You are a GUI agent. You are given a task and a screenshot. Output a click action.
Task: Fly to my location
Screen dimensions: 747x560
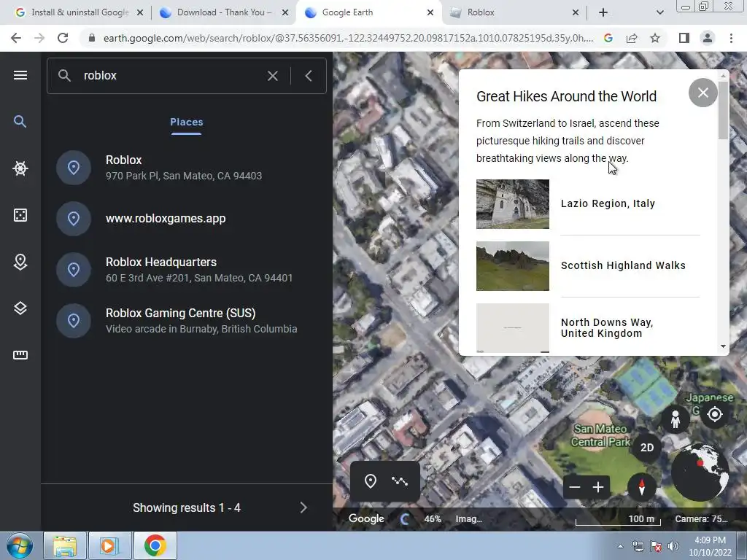(715, 414)
